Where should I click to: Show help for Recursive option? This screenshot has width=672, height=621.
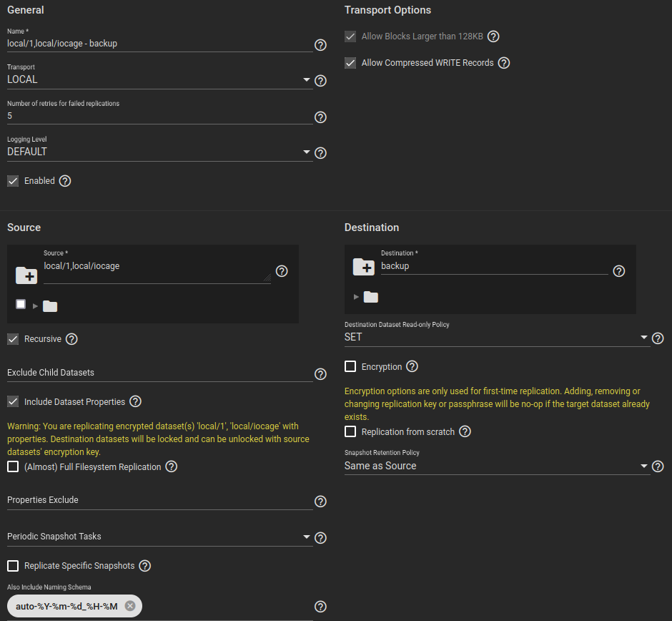click(71, 339)
